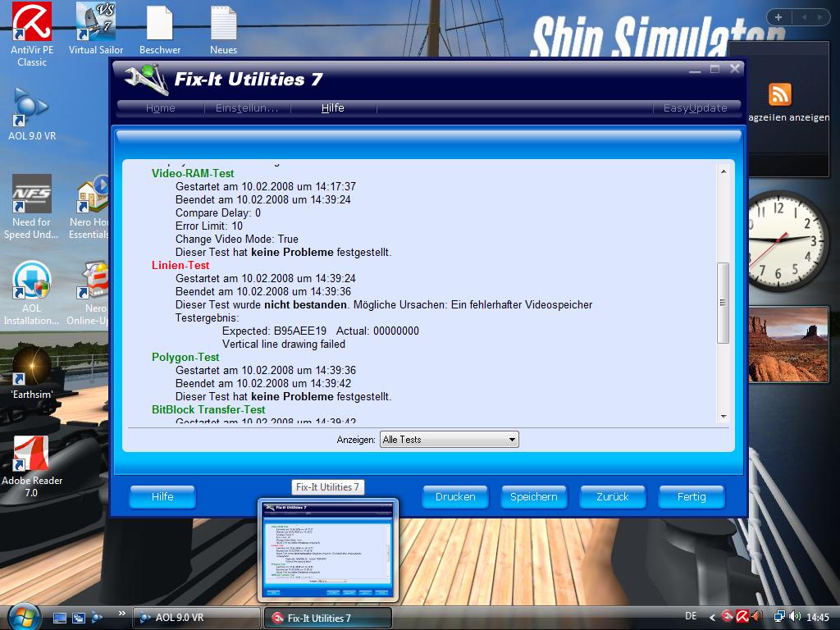Click the AOL quick launch icon
The height and width of the screenshot is (630, 840).
click(97, 618)
